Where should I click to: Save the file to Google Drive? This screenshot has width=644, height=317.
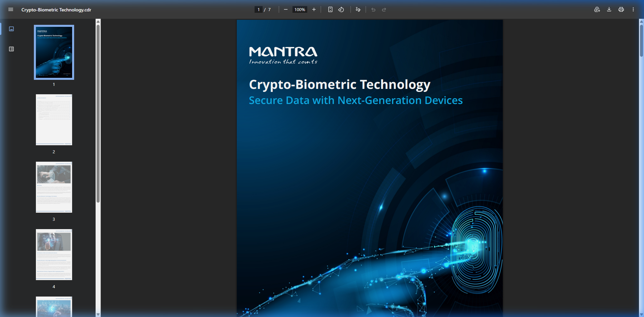point(597,9)
